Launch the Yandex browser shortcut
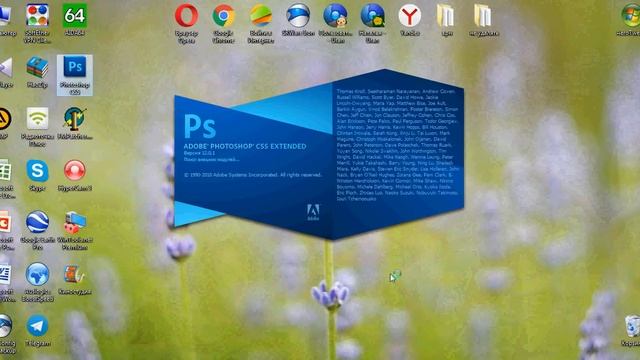This screenshot has height=360, width=640. [409, 16]
